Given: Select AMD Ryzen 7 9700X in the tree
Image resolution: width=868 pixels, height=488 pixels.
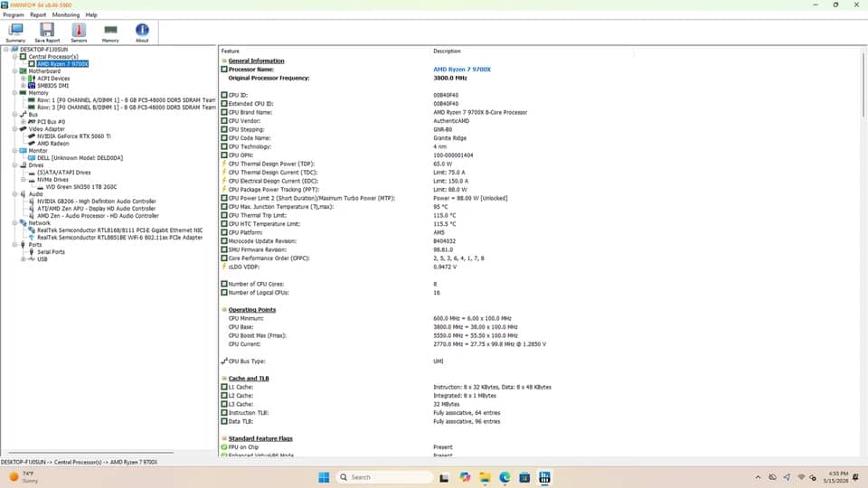Looking at the screenshot, I should click(62, 63).
